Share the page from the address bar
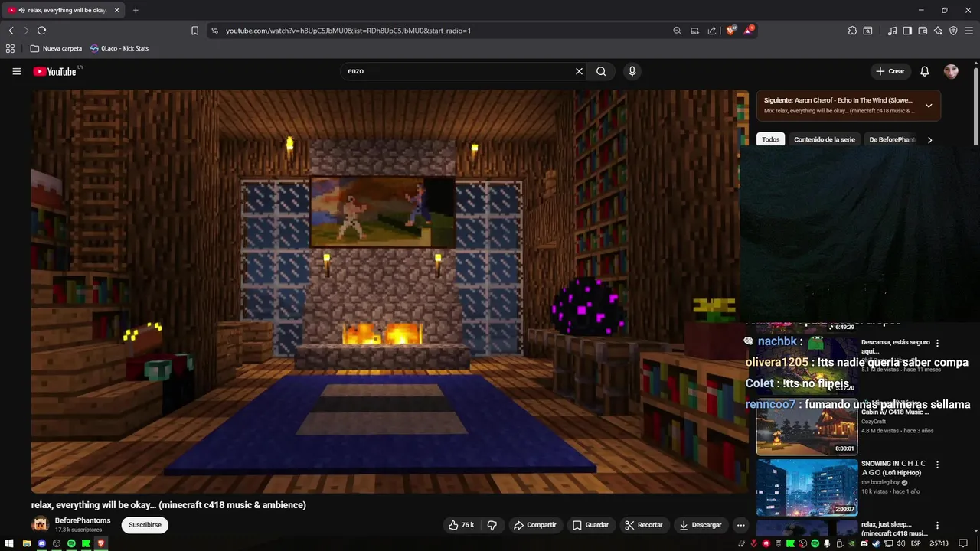Image resolution: width=980 pixels, height=551 pixels. click(712, 31)
